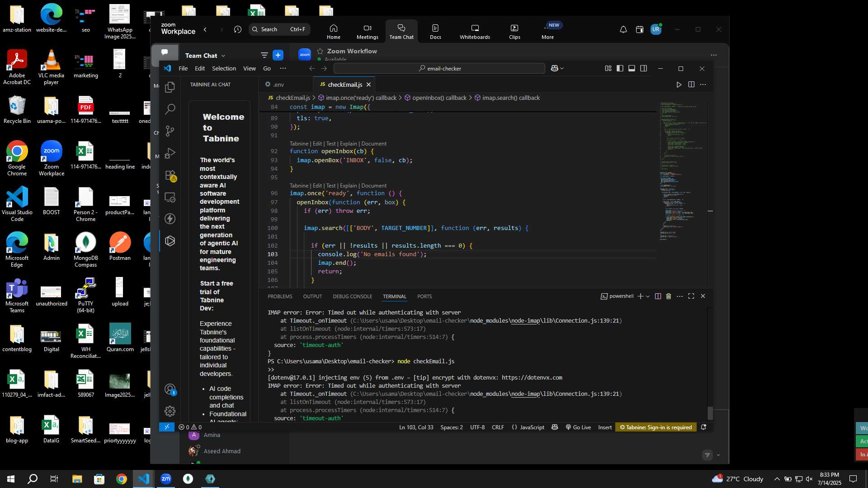Open the Explorer view in VS Code

[170, 87]
